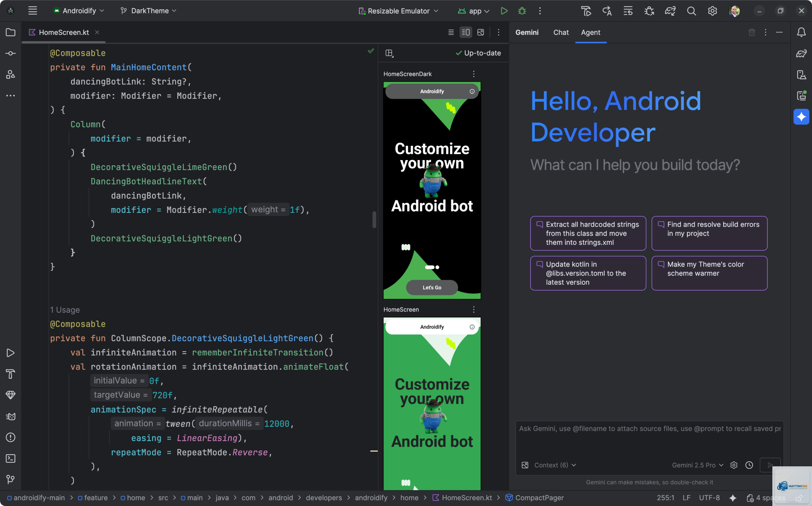Open the Logcat tool window

[10, 416]
